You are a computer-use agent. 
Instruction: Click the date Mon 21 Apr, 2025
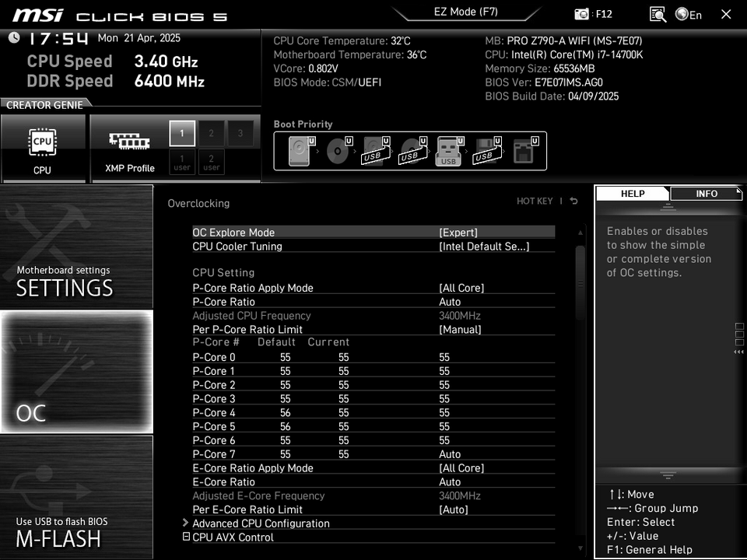click(139, 38)
